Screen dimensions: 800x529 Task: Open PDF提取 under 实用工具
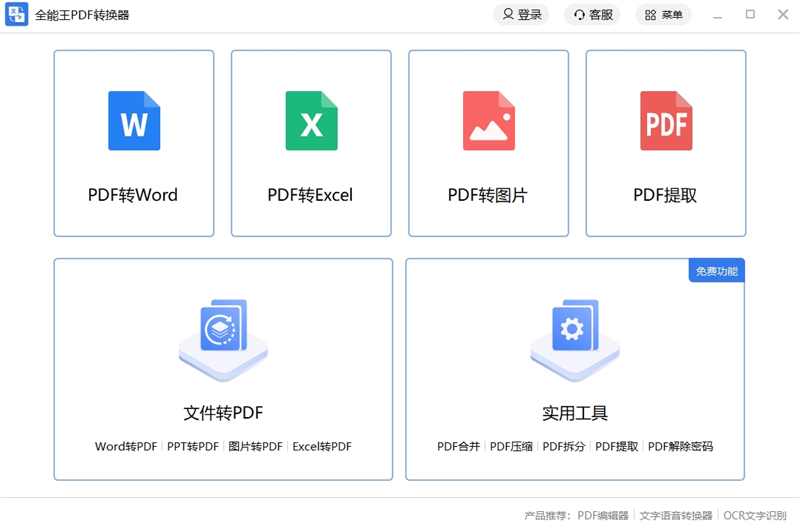[617, 446]
